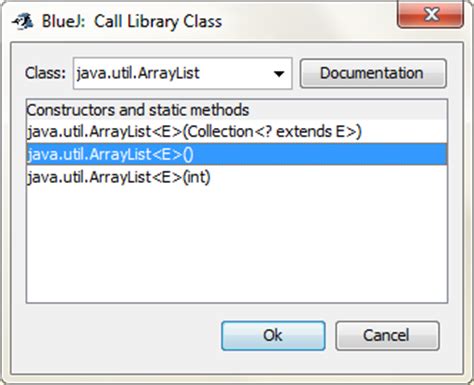Click the Class: label

(x=45, y=73)
